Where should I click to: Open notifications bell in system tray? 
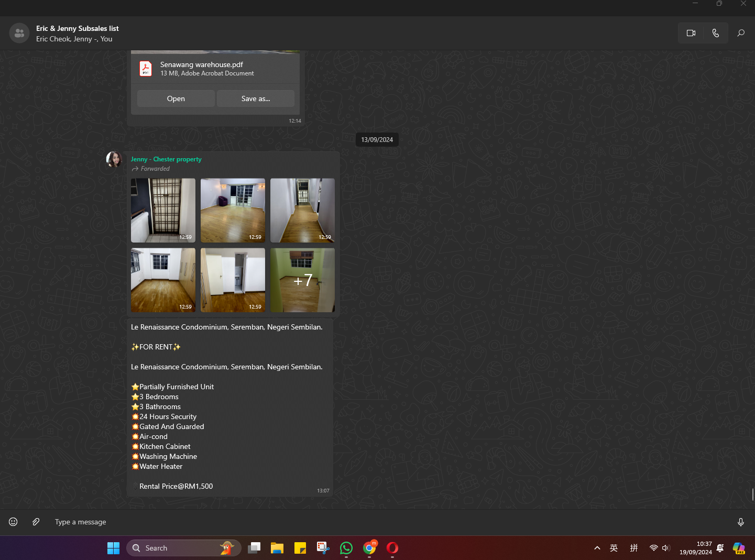(x=720, y=548)
